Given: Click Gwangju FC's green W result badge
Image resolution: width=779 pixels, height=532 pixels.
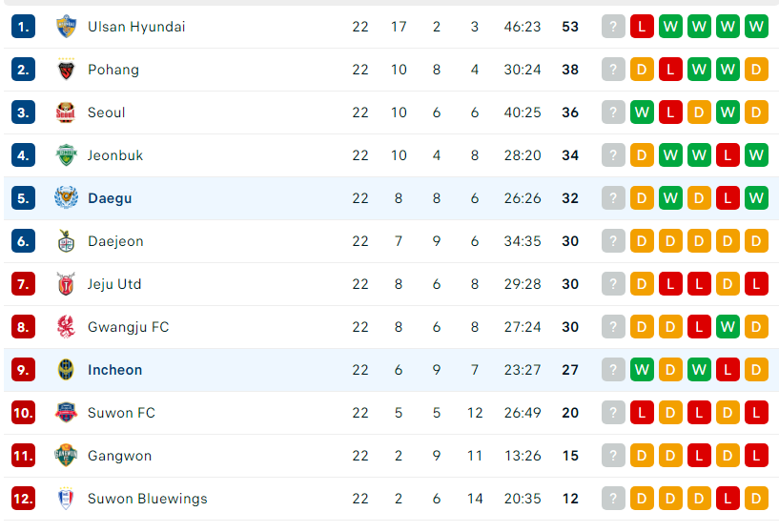Looking at the screenshot, I should pyautogui.click(x=728, y=327).
